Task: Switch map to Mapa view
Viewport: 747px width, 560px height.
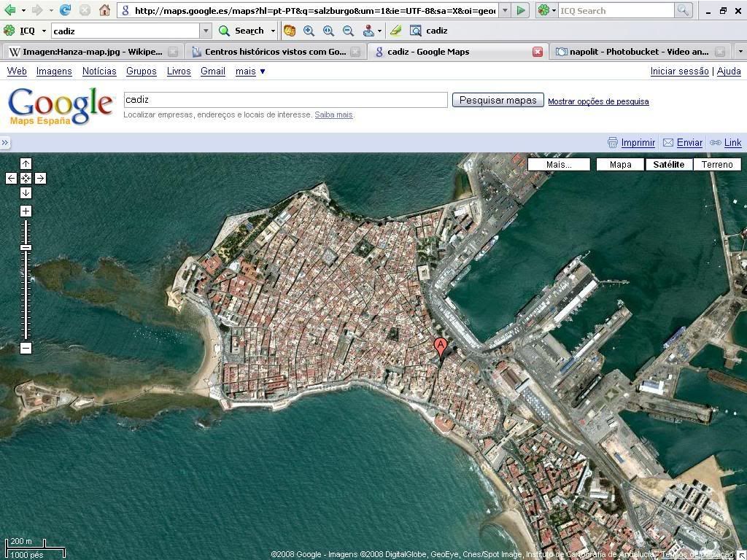Action: point(620,165)
